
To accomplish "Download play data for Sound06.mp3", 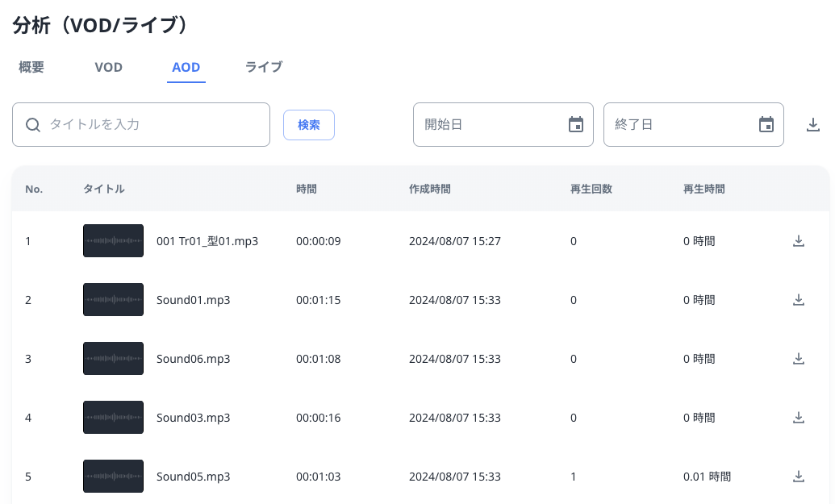I will coord(799,358).
